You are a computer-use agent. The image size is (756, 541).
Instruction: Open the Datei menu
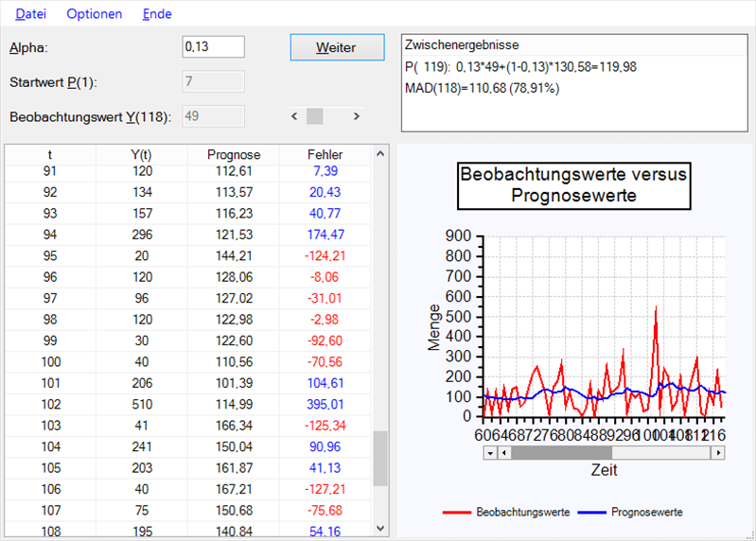coord(29,14)
